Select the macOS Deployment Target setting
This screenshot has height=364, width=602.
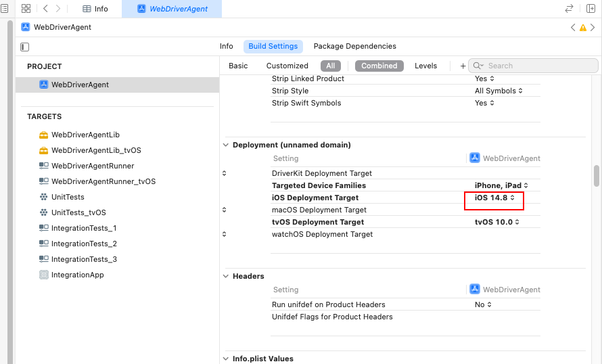319,210
